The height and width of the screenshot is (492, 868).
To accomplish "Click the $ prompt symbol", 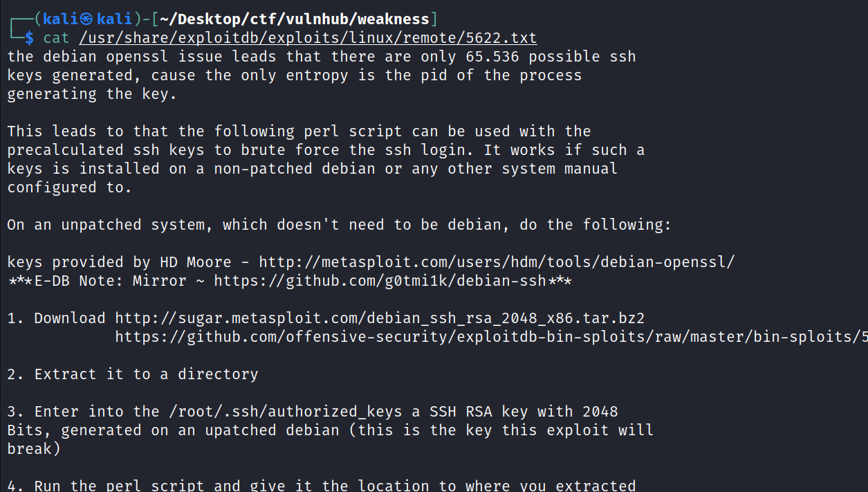I will tap(29, 37).
